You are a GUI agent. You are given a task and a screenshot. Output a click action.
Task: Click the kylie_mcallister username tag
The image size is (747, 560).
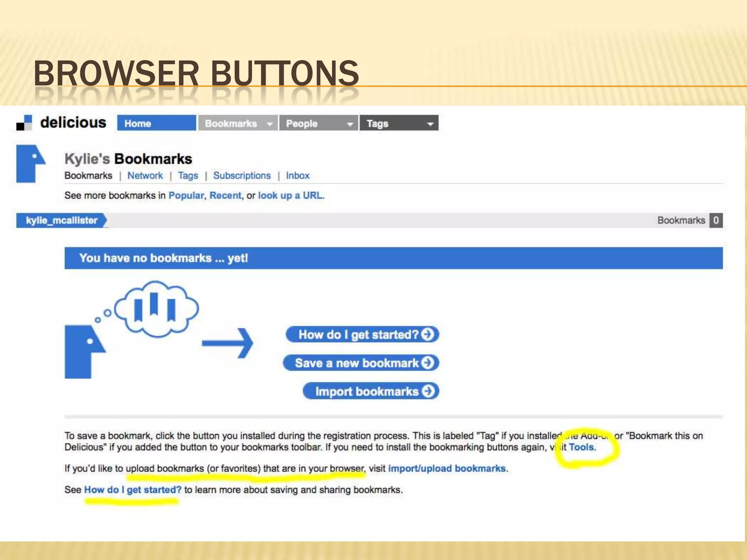pos(62,220)
